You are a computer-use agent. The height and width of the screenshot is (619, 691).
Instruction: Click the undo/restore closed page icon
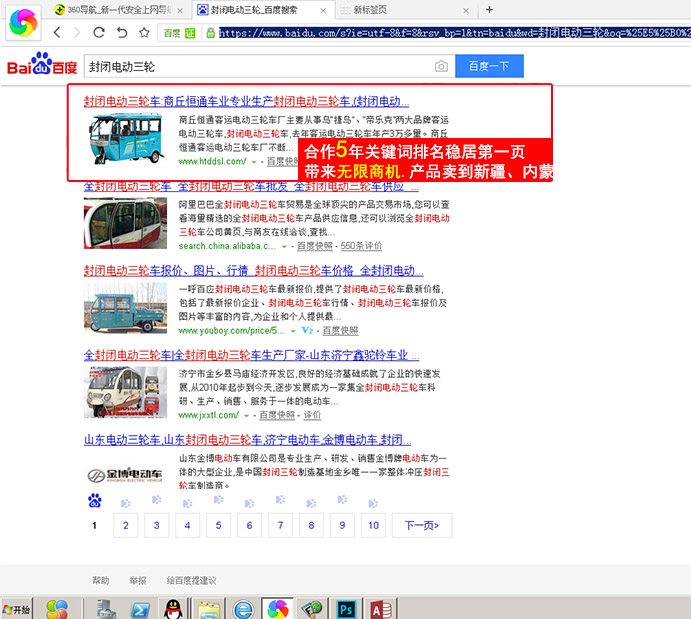[122, 32]
